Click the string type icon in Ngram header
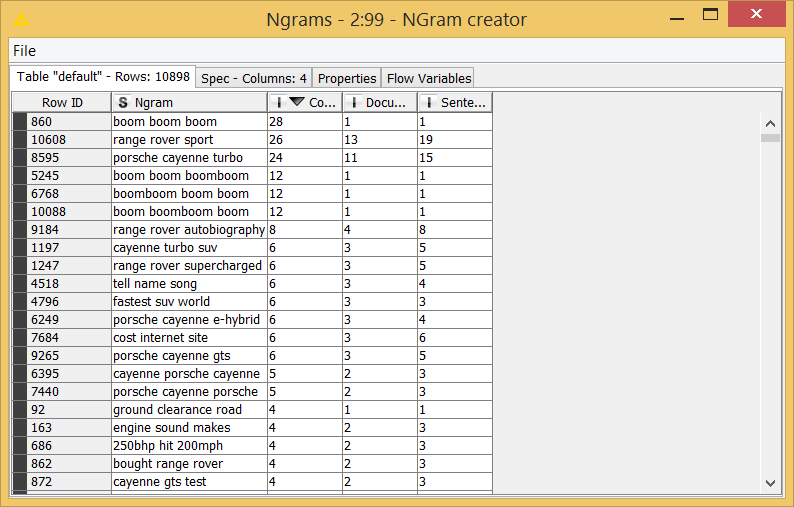Viewport: 794px width, 507px height. (123, 103)
